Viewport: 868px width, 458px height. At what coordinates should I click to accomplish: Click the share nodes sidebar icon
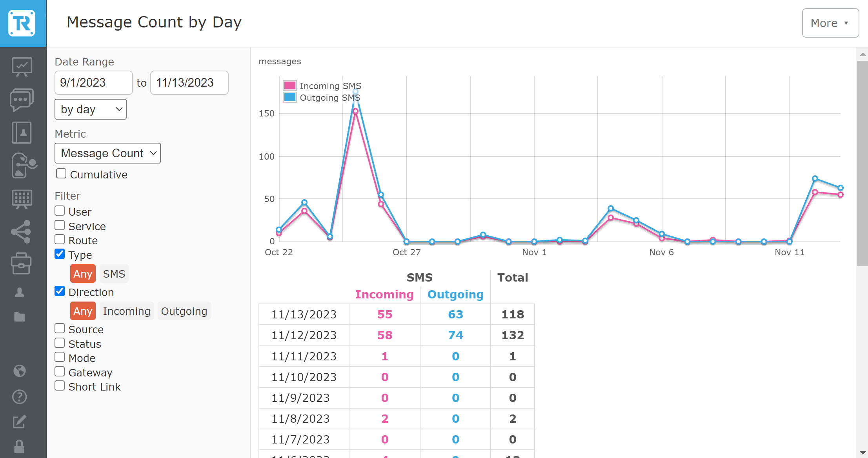tap(21, 231)
